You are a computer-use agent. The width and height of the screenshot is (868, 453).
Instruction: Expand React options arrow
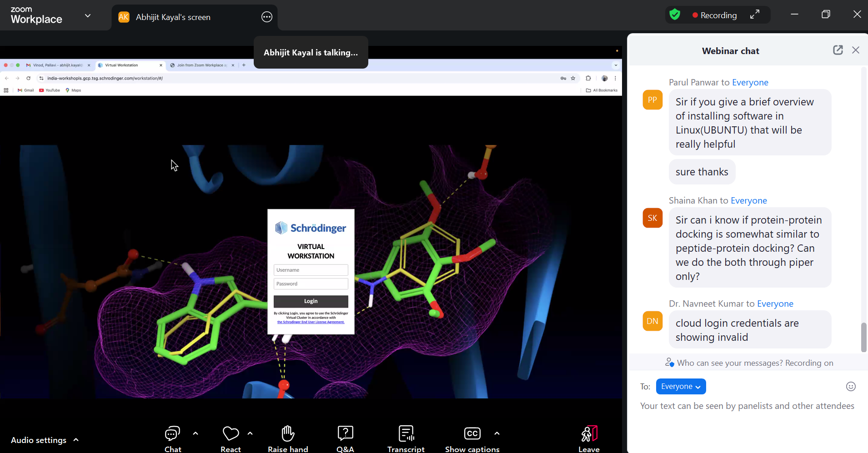[x=250, y=433]
